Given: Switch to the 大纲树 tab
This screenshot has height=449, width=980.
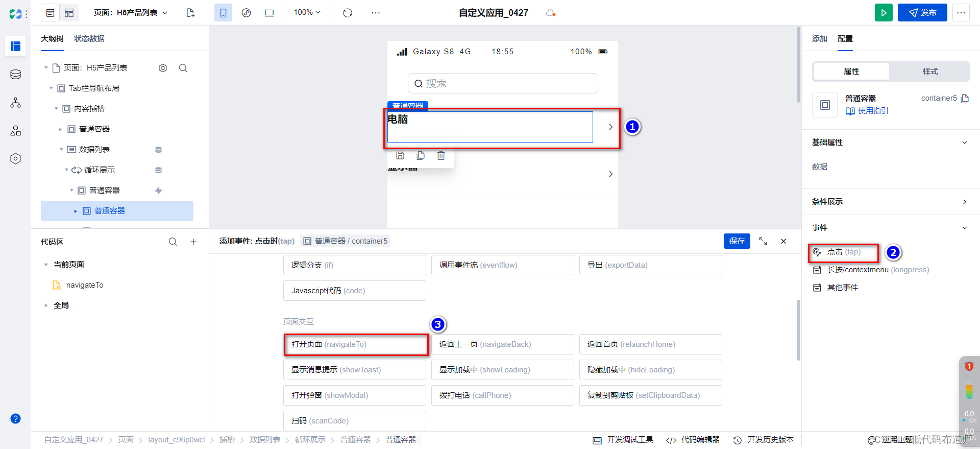Looking at the screenshot, I should point(52,39).
